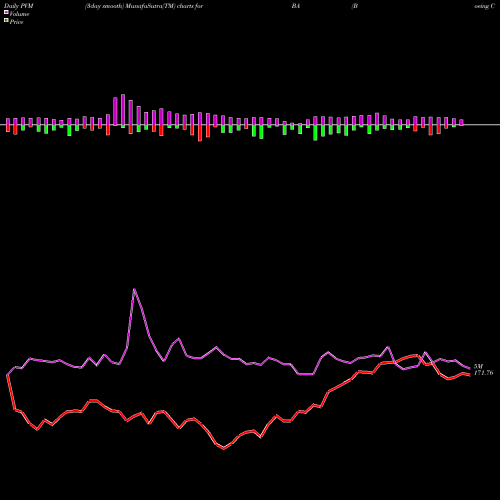Click the peak of the purple volume line
This screenshot has height=500, width=500.
click(134, 289)
